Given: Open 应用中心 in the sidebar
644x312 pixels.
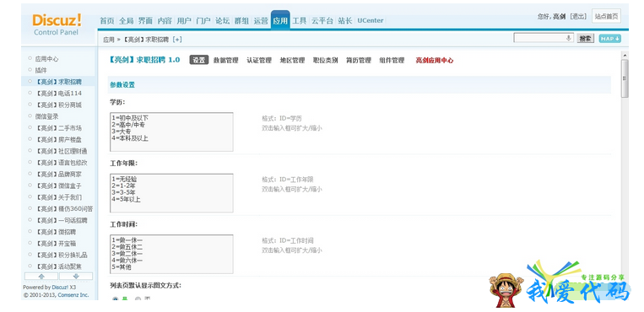Looking at the screenshot, I should [x=46, y=59].
